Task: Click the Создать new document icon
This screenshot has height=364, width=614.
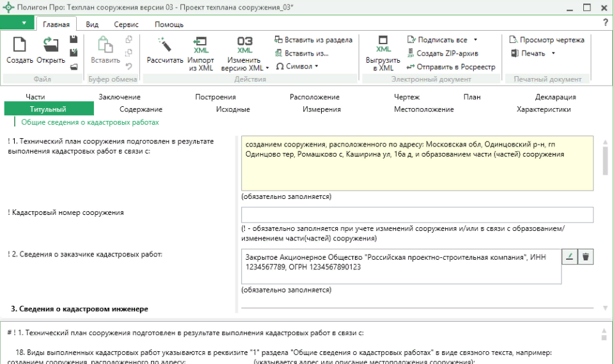Action: (x=20, y=45)
